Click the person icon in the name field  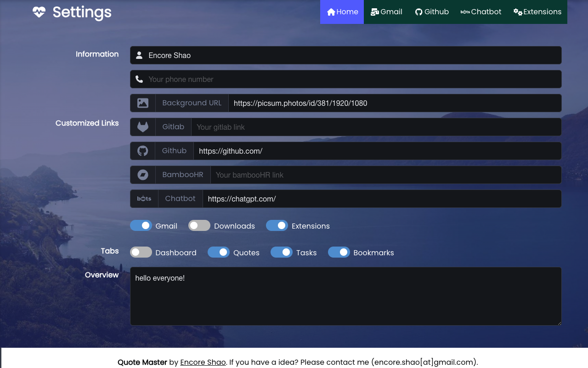139,55
